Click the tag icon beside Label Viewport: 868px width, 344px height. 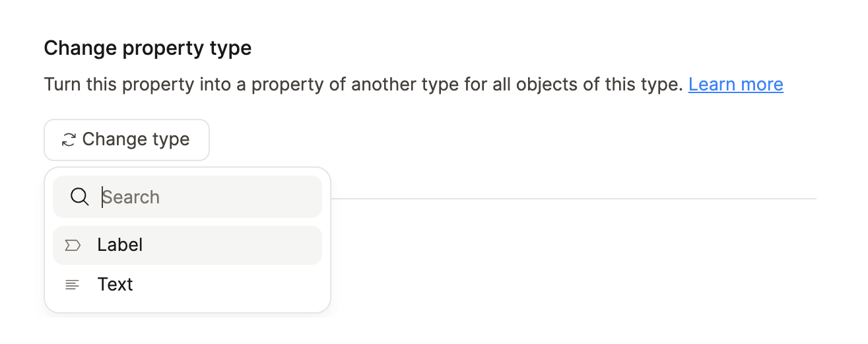(x=73, y=246)
